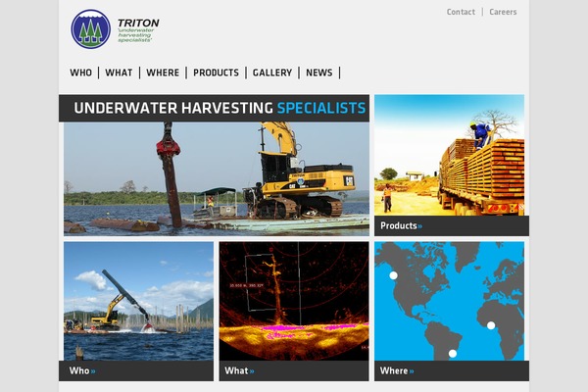This screenshot has width=588, height=392.
Task: Click the Triton tree logo icon
Action: point(91,28)
